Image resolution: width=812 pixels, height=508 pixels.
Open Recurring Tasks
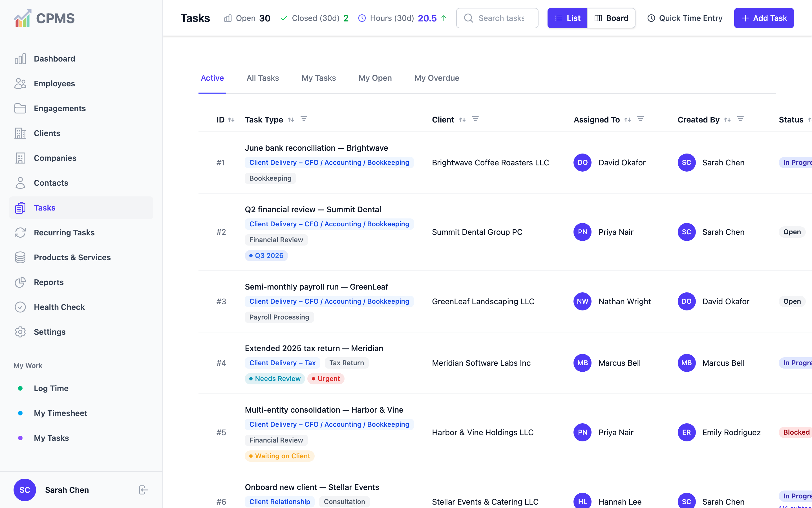pos(81,233)
